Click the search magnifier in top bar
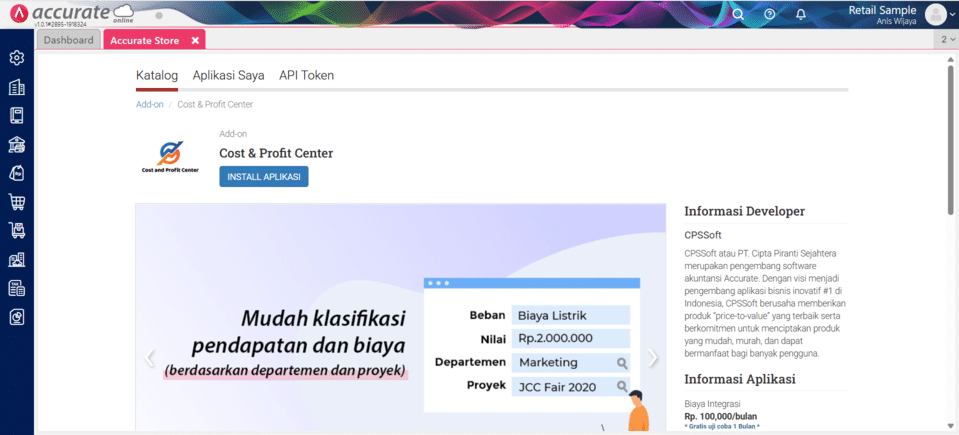 click(738, 14)
